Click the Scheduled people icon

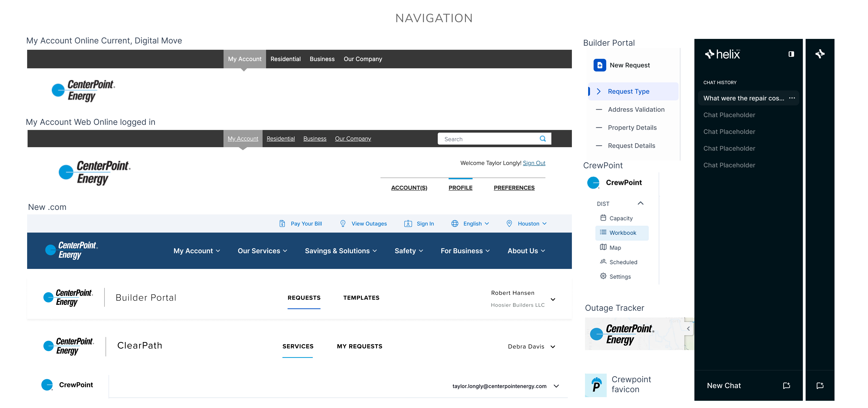(603, 262)
